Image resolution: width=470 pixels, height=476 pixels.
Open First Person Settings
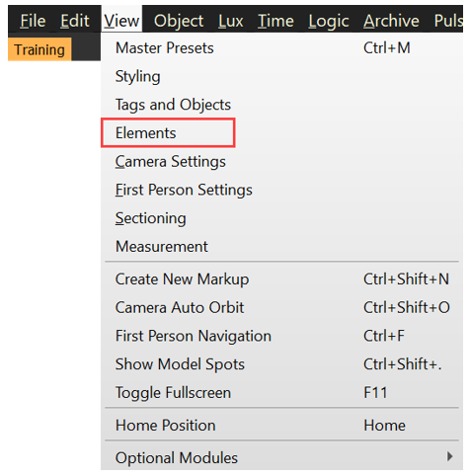(281, 190)
